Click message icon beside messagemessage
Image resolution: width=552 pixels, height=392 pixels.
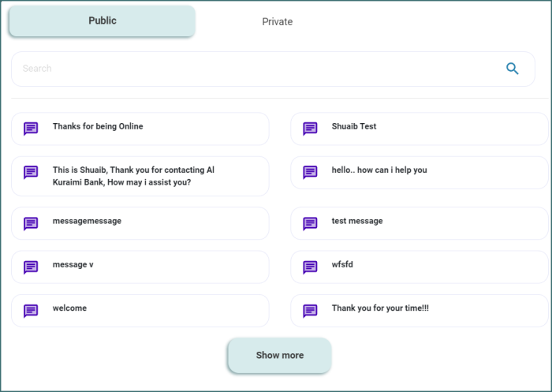tap(31, 223)
